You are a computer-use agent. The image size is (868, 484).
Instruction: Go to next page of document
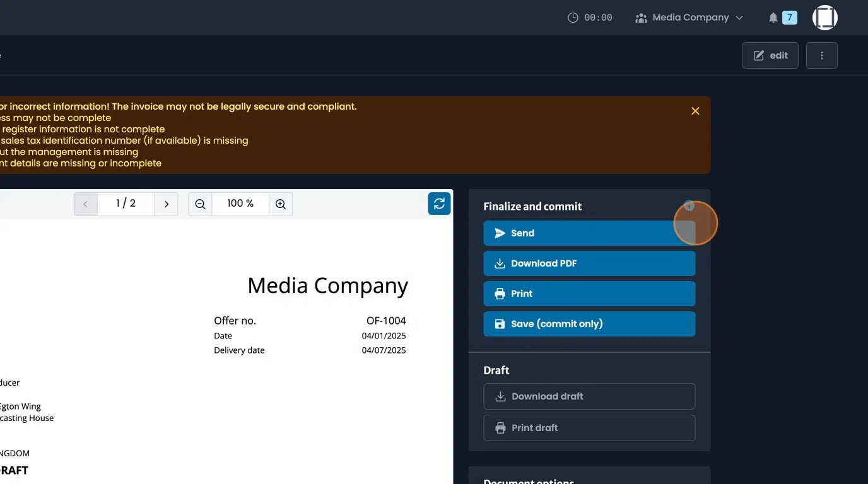click(x=167, y=204)
